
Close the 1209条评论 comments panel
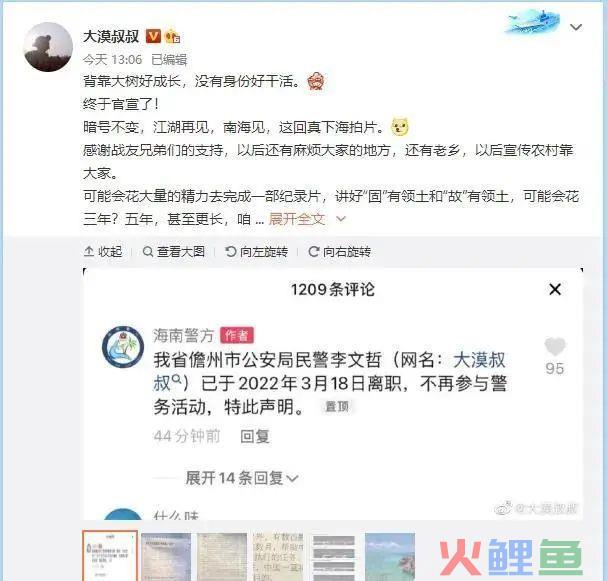[x=555, y=289]
